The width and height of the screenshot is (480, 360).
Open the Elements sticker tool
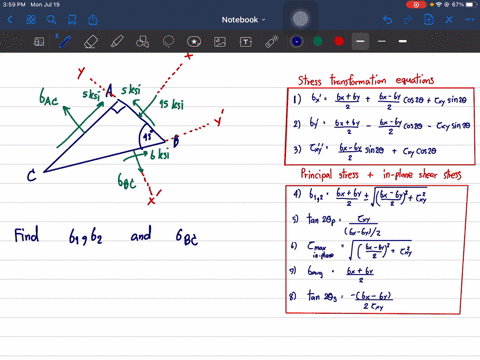tap(194, 42)
